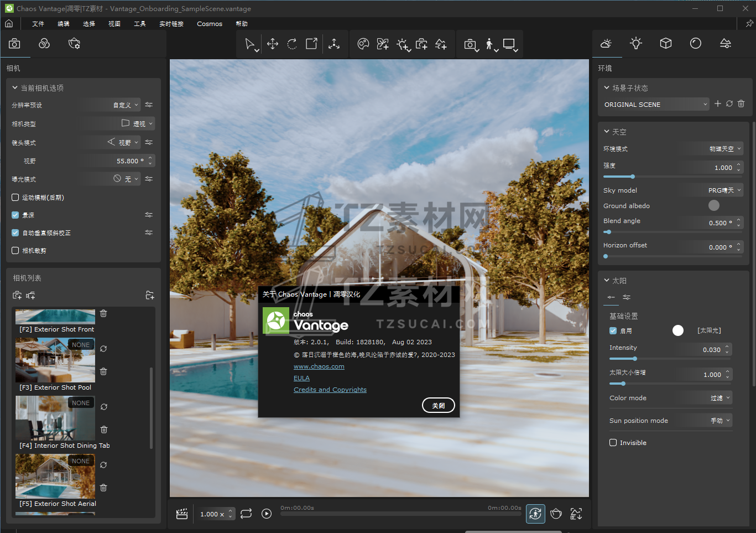Toggle the sun enabled checkbox
The height and width of the screenshot is (533, 756).
613,330
